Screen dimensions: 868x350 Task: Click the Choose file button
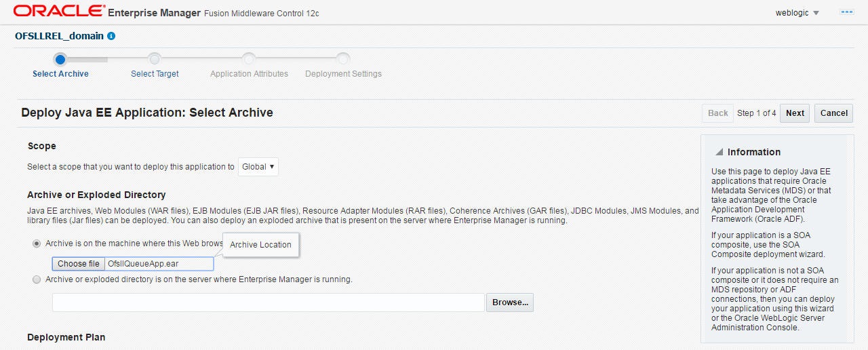79,264
